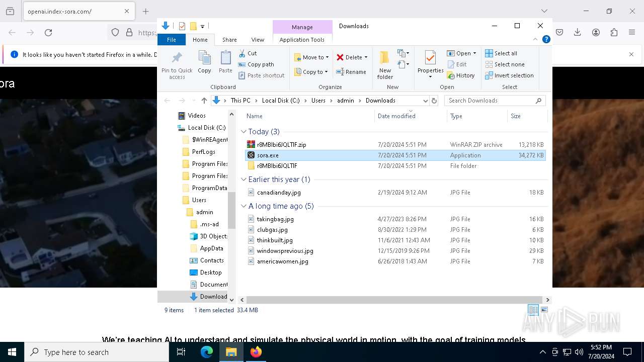Image resolution: width=644 pixels, height=362 pixels.
Task: Switch to large thumbnails view icon
Action: 544,310
